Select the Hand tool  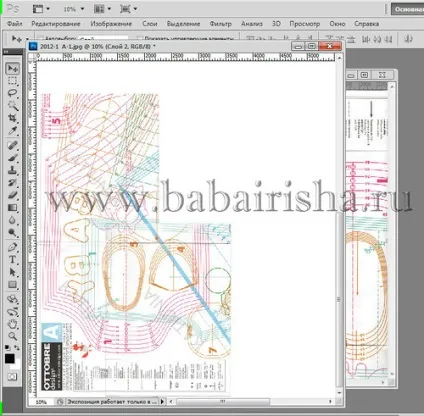(x=13, y=324)
